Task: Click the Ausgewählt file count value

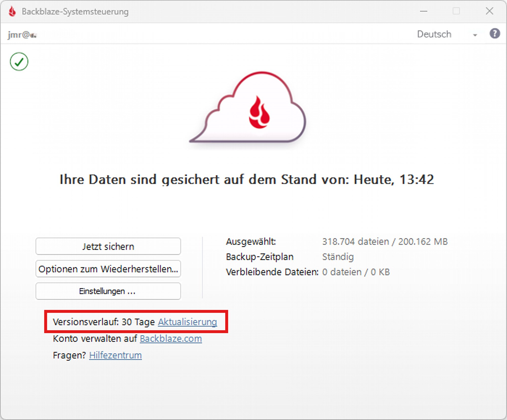Action: point(385,242)
